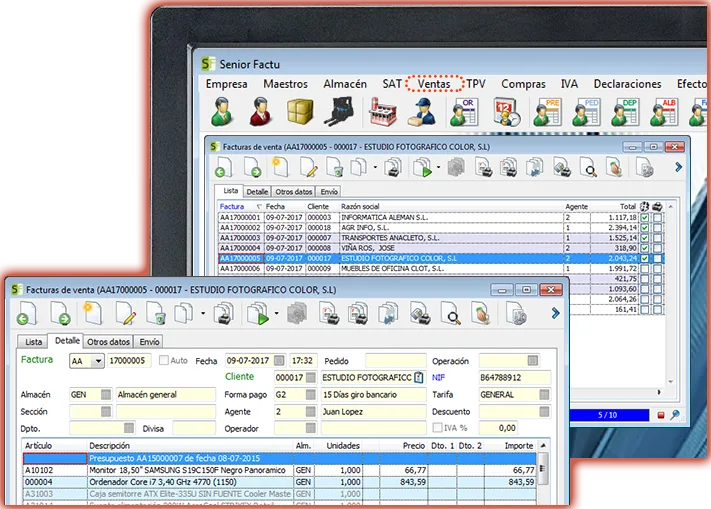
Task: Toggle first checkbox on row AA17000002
Action: click(644, 228)
